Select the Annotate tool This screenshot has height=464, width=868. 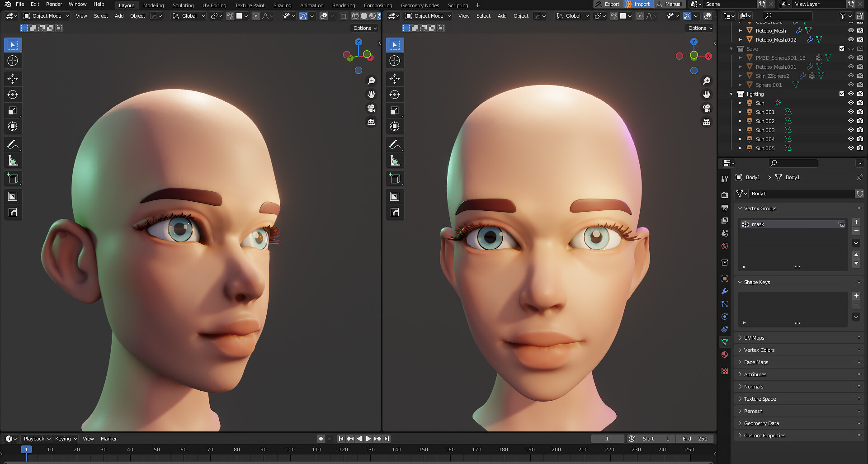pyautogui.click(x=13, y=144)
